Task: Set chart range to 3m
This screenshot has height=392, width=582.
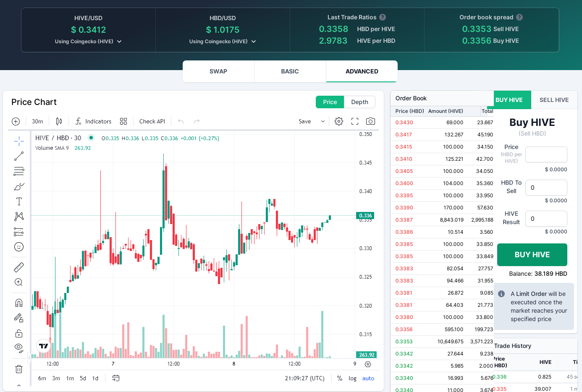Action: pyautogui.click(x=56, y=378)
